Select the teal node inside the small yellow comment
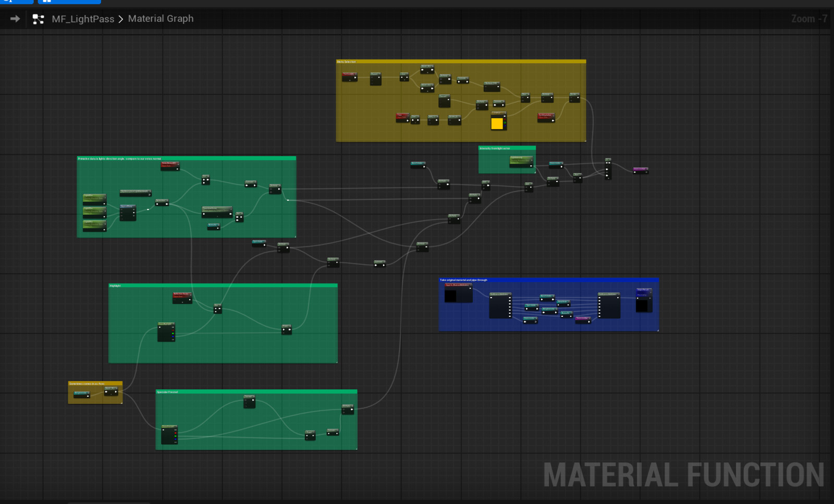Screen dimensions: 834x504 click(x=82, y=395)
